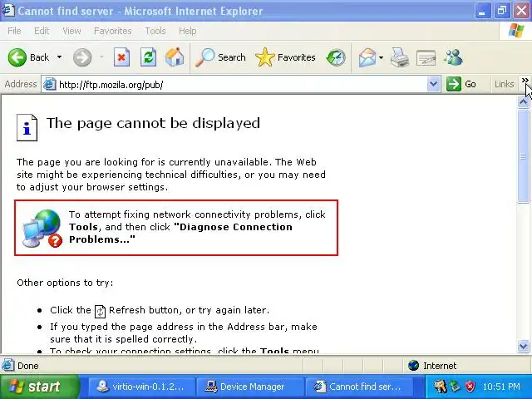Switch to the virtio-win taskbar button
The image size is (532, 399).
(x=141, y=387)
